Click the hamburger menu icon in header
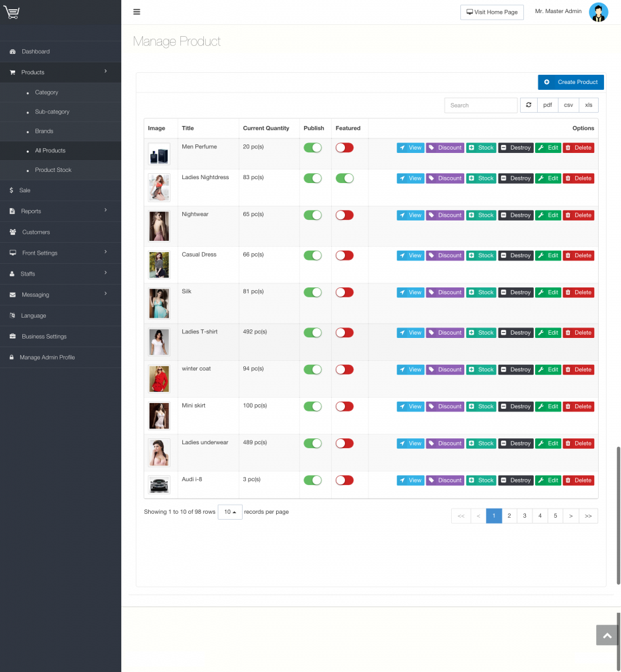 click(136, 12)
